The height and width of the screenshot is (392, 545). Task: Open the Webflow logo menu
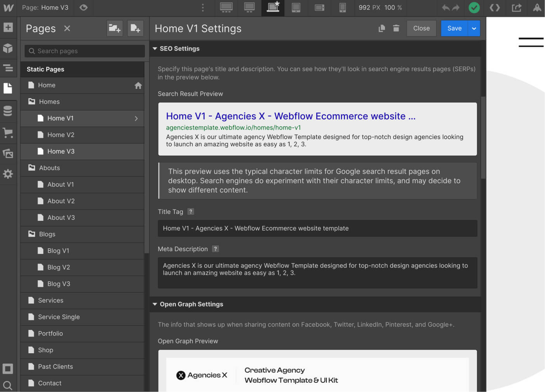(8, 8)
